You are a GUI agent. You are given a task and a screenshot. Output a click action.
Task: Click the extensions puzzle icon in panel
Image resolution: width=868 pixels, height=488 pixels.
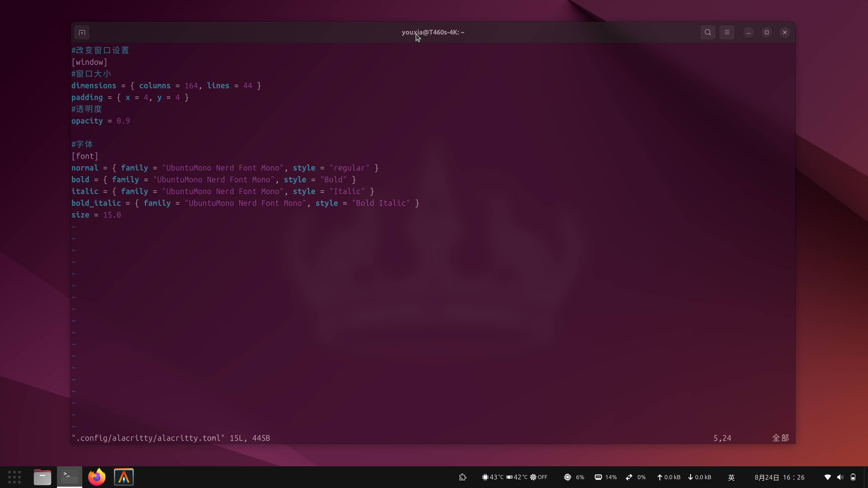tap(463, 477)
